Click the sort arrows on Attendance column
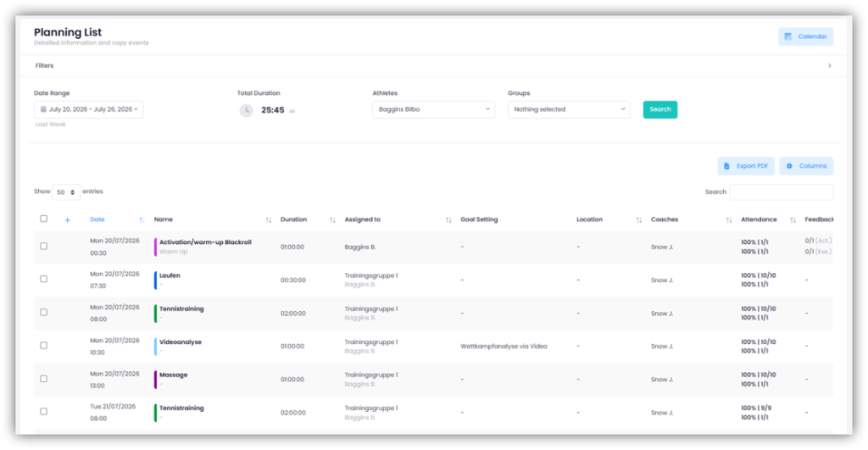The width and height of the screenshot is (868, 450). click(x=793, y=219)
